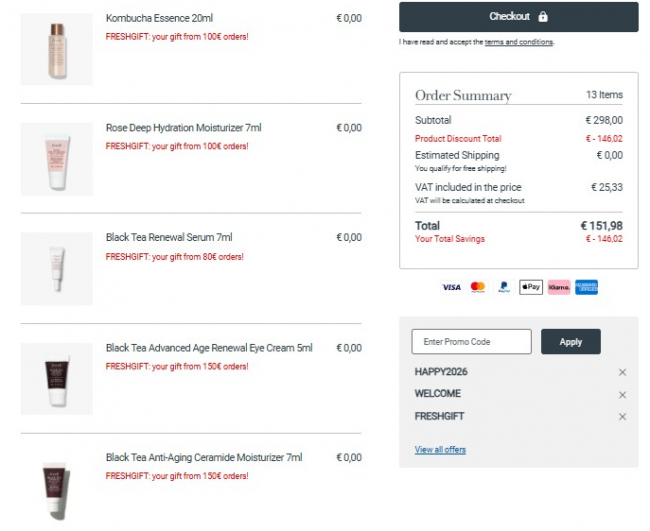Click the Visa payment icon

(x=452, y=287)
